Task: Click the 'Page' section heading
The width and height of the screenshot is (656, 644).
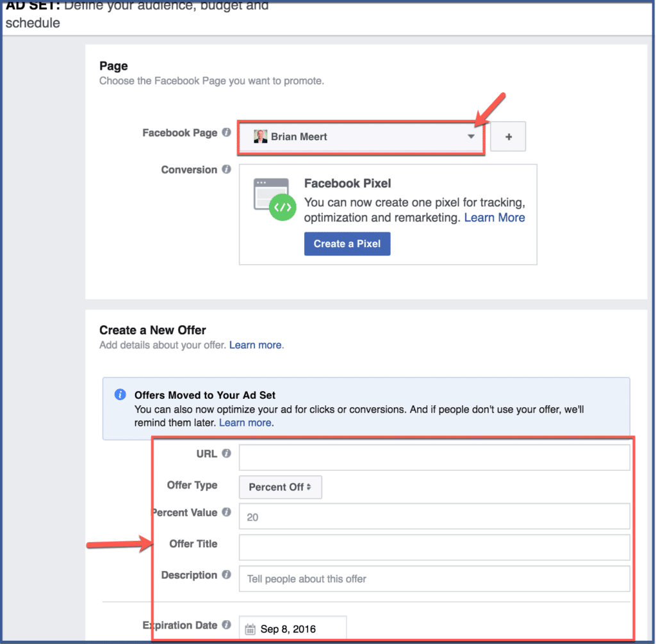Action: (113, 66)
